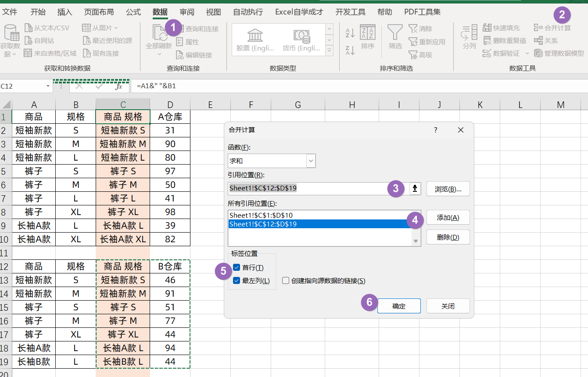Click the reference list scrollbar down arrow

point(416,241)
